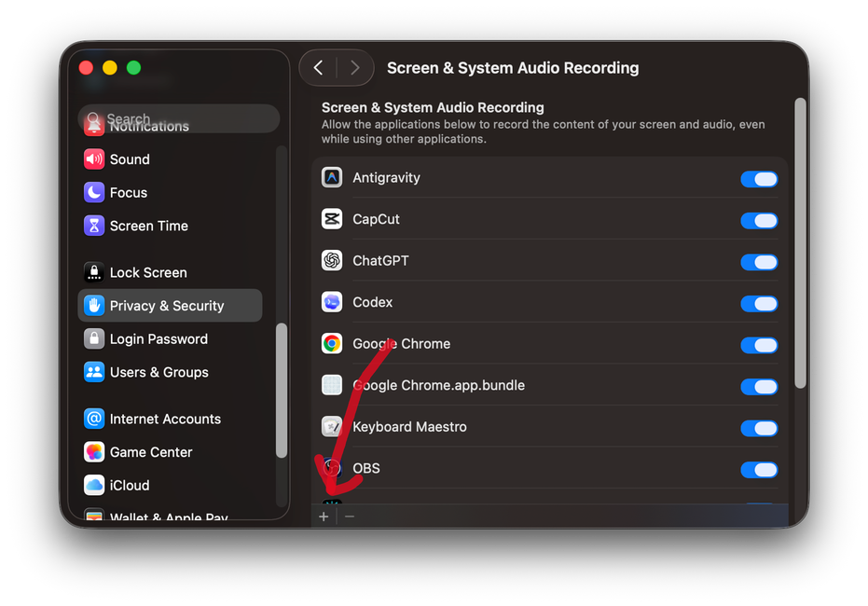Click the Game Center icon in sidebar
The width and height of the screenshot is (868, 606).
[94, 451]
